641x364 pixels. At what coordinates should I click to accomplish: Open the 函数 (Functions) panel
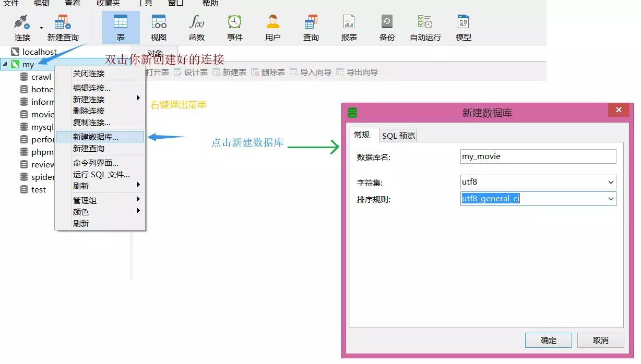point(196,27)
